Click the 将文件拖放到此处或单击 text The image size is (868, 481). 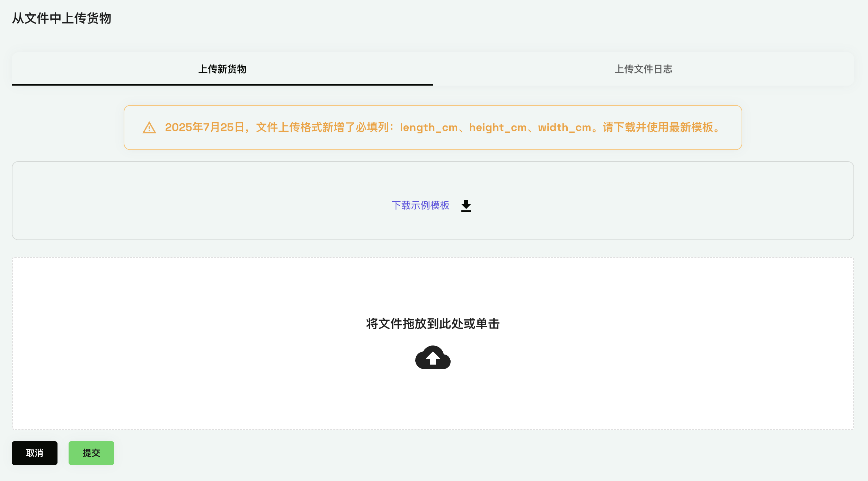click(433, 324)
